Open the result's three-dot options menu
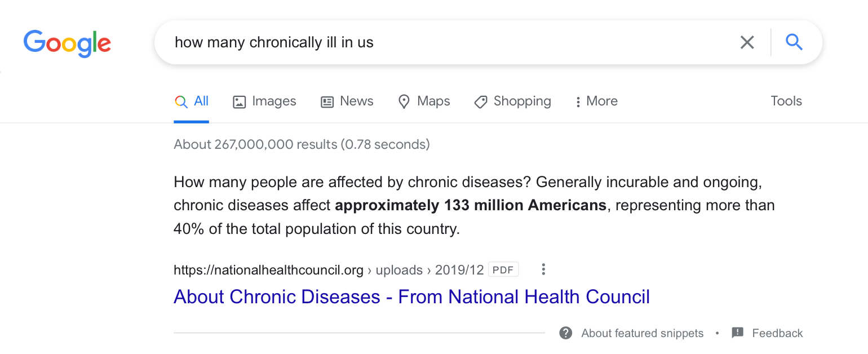The image size is (868, 354). [543, 269]
